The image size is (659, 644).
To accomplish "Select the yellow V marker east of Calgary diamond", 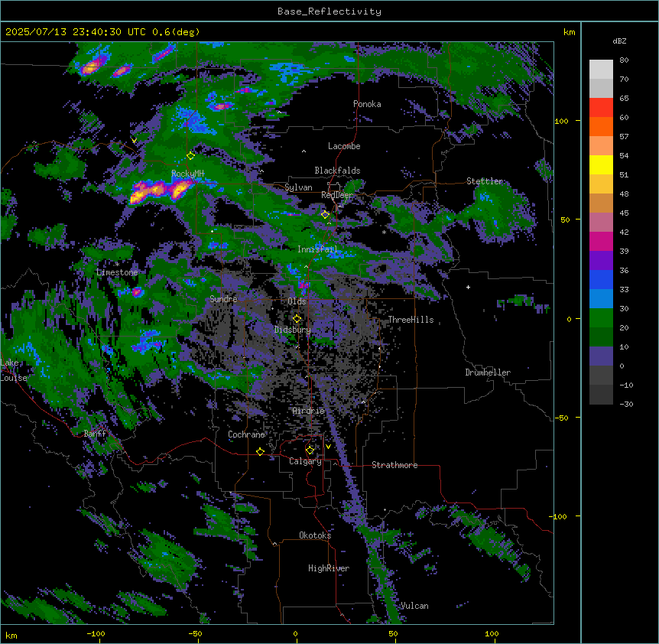I will (328, 447).
